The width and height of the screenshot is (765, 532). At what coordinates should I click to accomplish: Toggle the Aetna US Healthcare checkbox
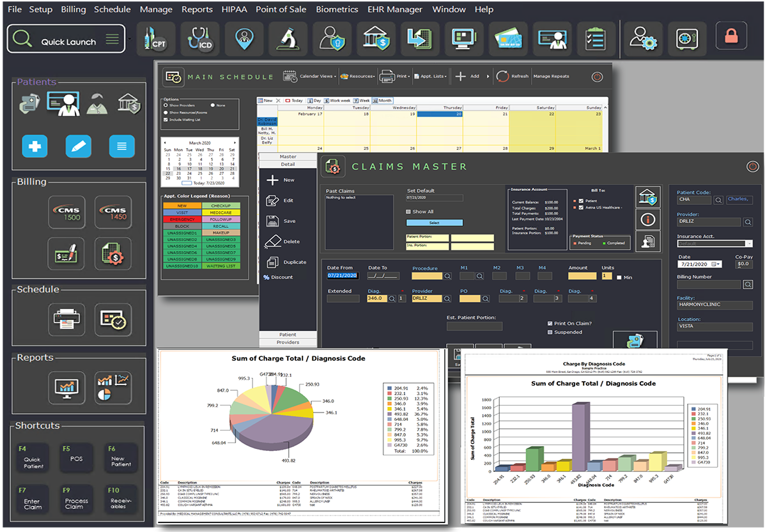581,208
